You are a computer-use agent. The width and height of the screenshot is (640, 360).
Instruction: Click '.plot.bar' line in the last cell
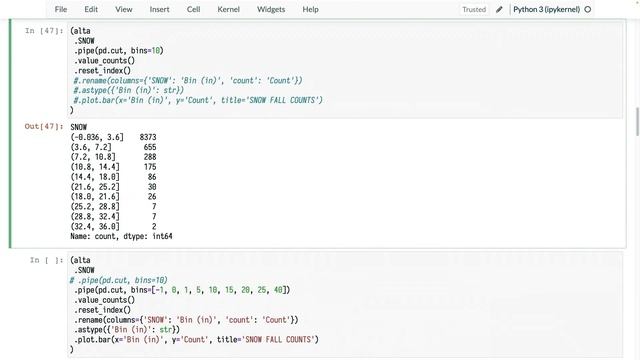pyautogui.click(x=196, y=340)
